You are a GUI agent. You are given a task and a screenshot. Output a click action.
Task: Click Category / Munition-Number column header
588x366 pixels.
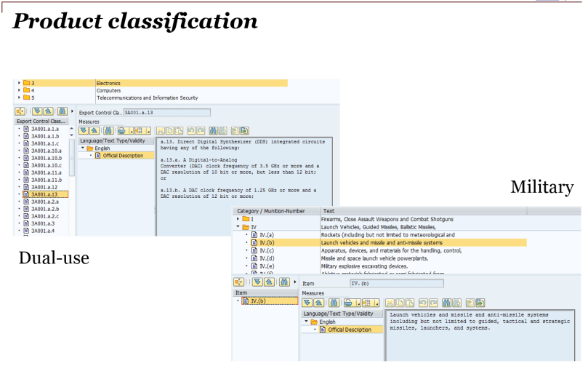(x=276, y=211)
